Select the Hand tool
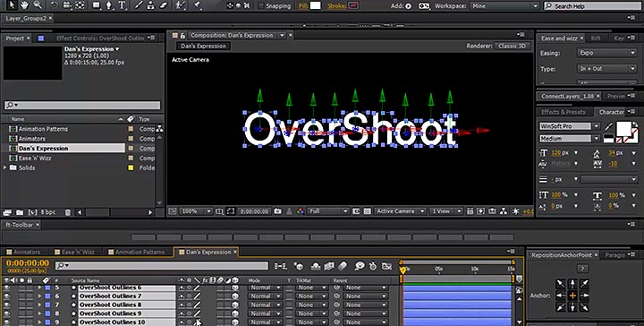The image size is (644, 326). click(25, 5)
